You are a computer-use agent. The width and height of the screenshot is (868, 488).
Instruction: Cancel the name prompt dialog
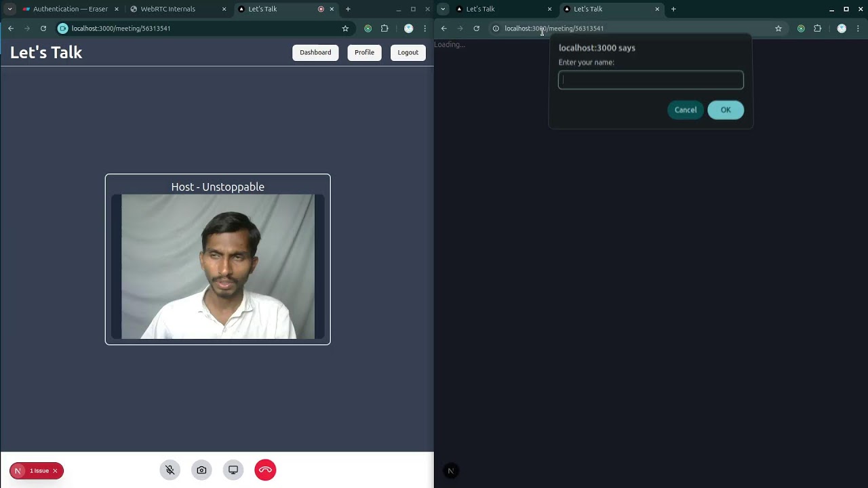click(686, 110)
